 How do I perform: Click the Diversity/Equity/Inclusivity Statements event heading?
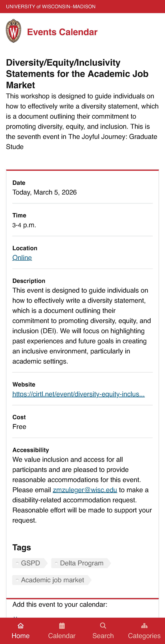tap(77, 74)
